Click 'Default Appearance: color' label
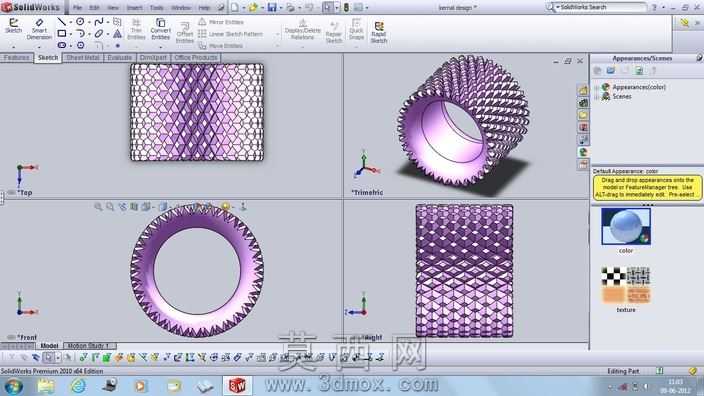 click(x=625, y=171)
